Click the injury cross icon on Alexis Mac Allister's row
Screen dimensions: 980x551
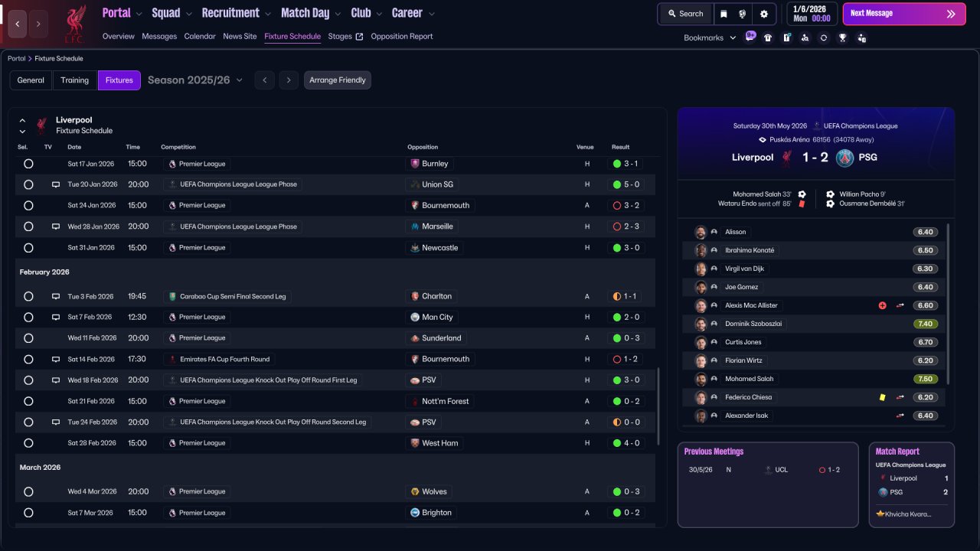pyautogui.click(x=882, y=305)
